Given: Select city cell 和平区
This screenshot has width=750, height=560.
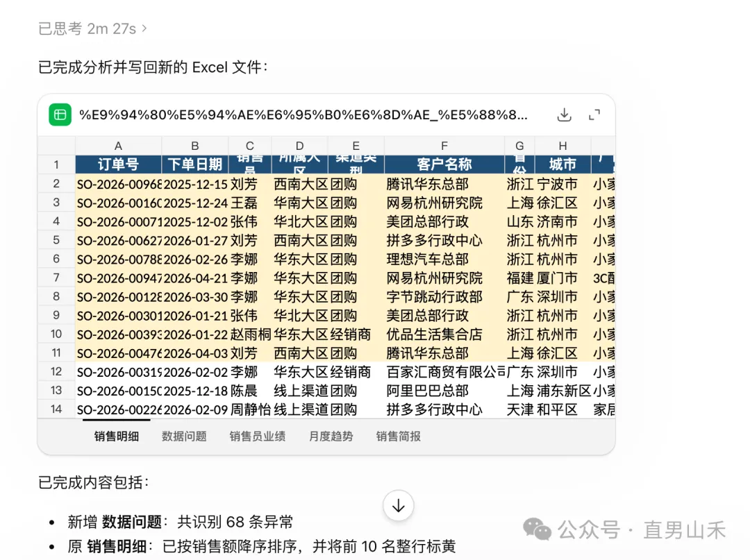Looking at the screenshot, I should point(563,409).
